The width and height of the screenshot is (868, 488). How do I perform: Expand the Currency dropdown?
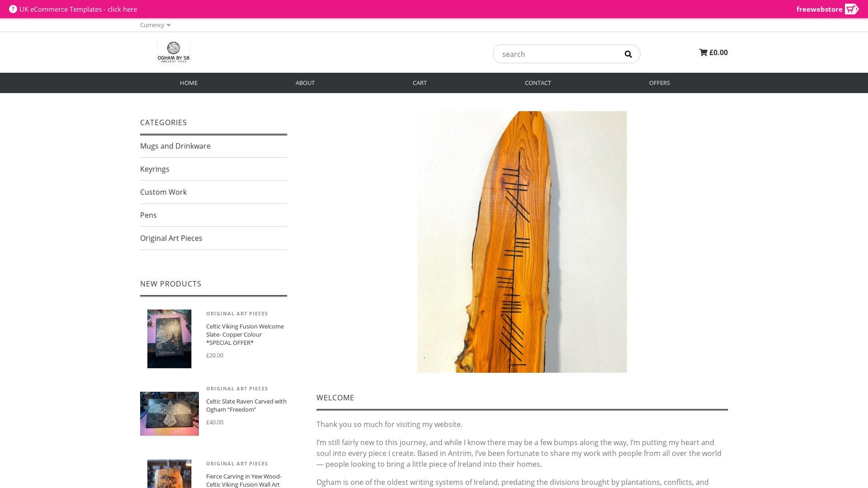155,25
